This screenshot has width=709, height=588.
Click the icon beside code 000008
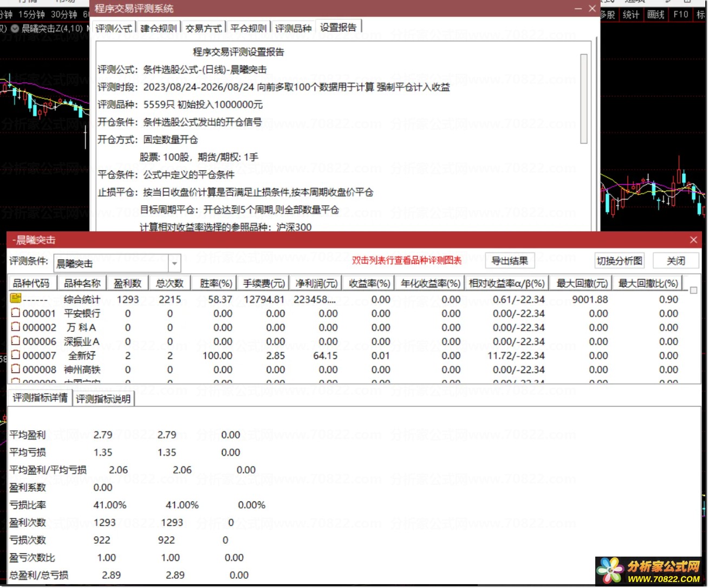[x=15, y=369]
